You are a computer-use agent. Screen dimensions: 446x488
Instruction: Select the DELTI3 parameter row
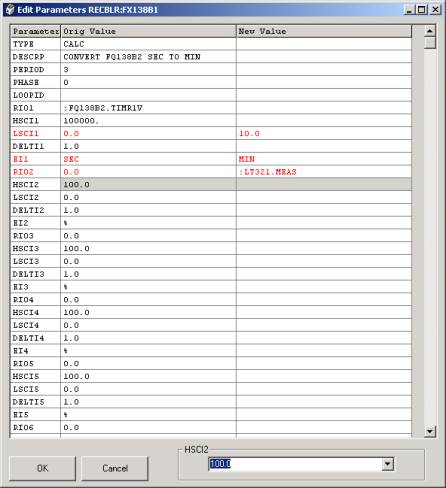(211, 274)
